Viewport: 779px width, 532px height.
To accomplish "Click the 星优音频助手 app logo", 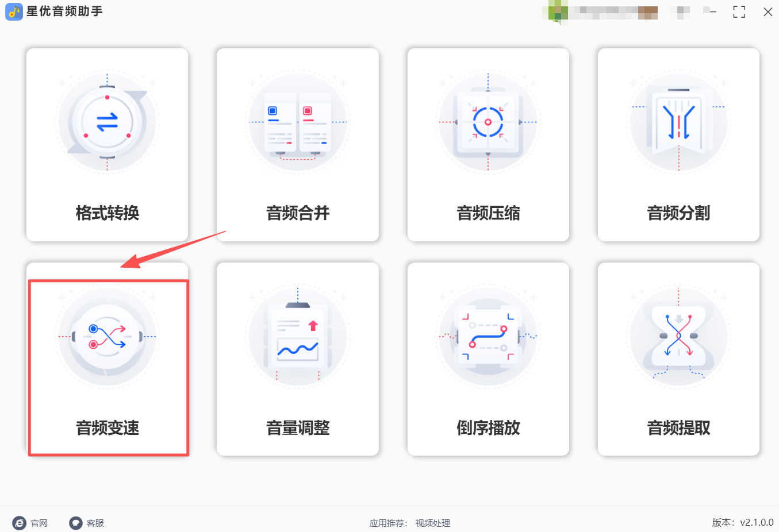I will tap(14, 11).
